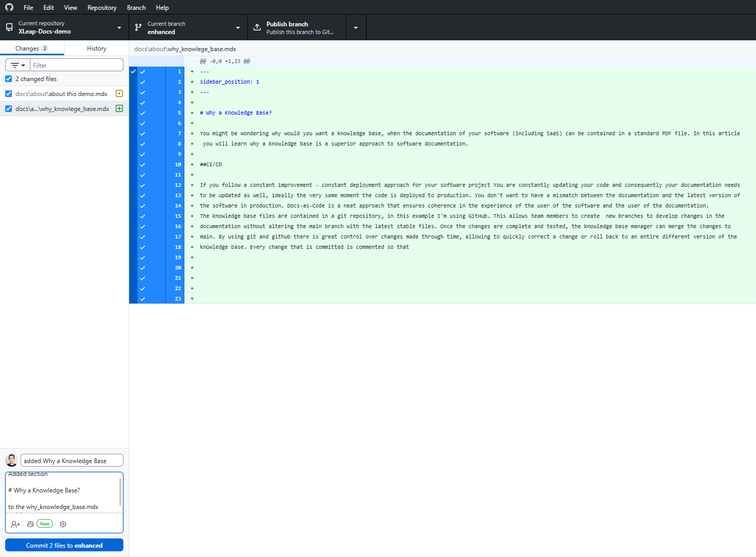Click the New badge in commit box
756x557 pixels.
tap(45, 524)
